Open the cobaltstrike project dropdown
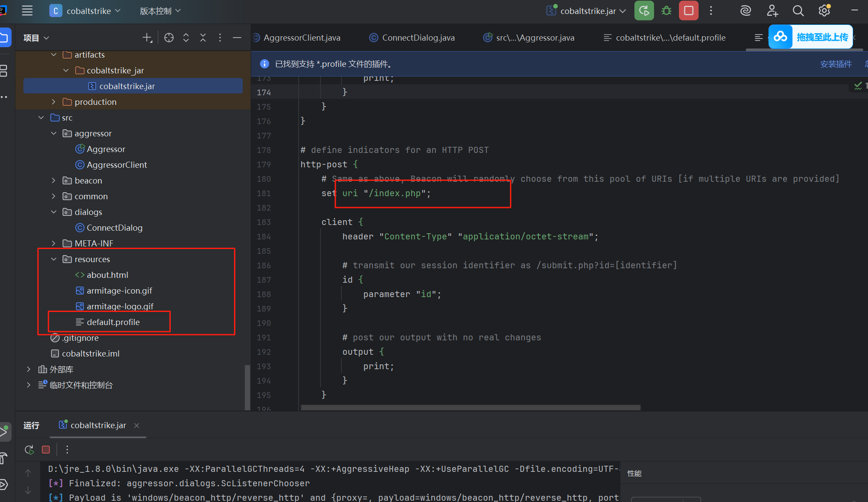The width and height of the screenshot is (868, 502). point(85,11)
